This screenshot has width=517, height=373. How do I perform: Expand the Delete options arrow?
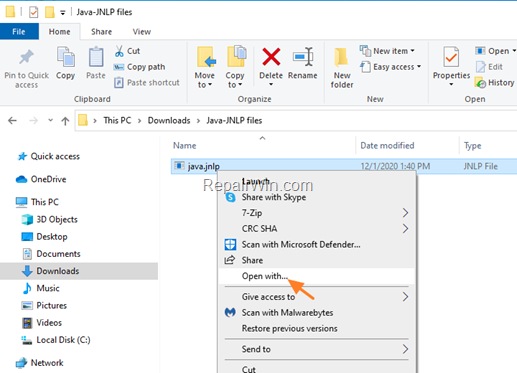271,85
